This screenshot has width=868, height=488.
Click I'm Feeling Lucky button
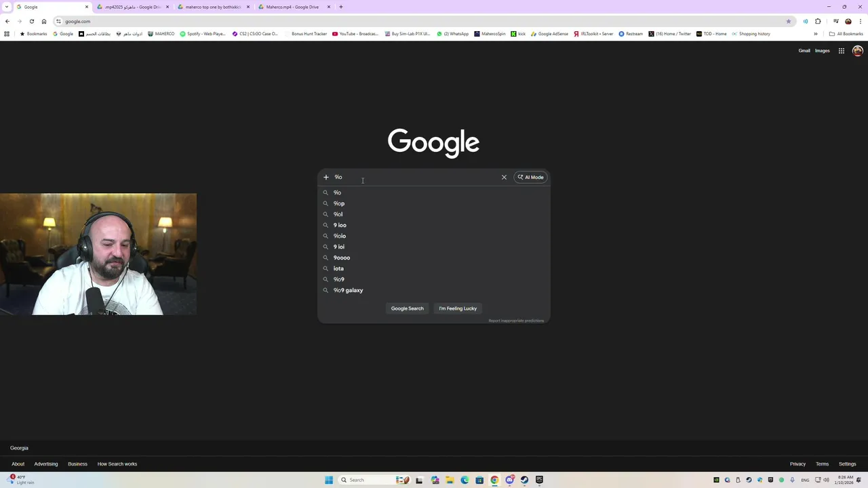(458, 308)
